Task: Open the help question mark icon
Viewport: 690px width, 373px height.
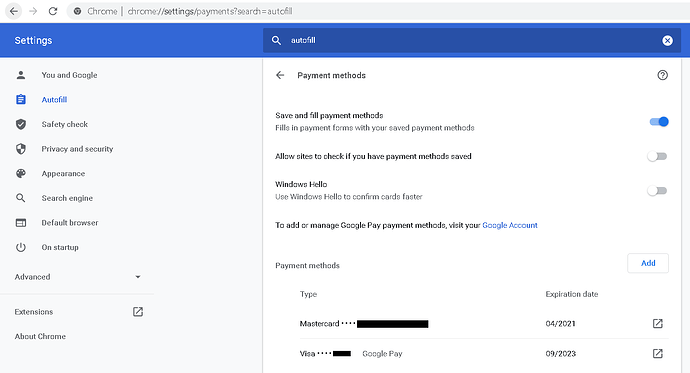Action: click(x=662, y=75)
